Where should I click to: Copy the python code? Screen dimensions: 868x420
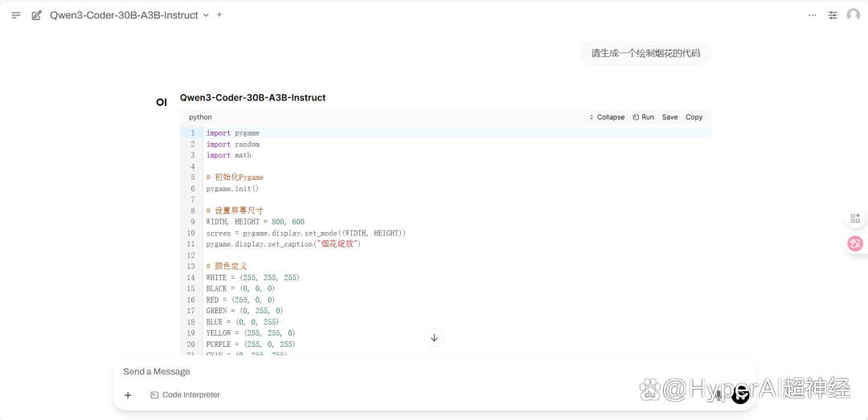pyautogui.click(x=694, y=117)
